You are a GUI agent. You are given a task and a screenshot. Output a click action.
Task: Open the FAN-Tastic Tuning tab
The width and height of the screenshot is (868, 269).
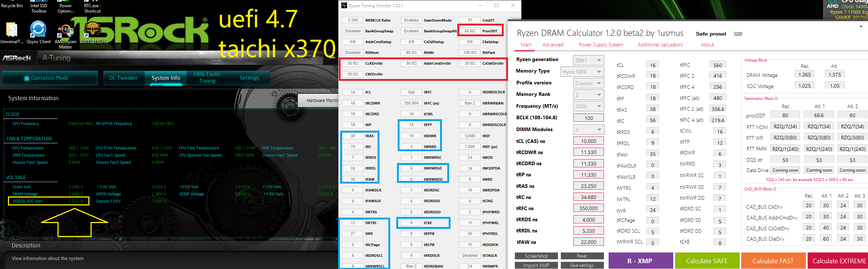(x=207, y=78)
